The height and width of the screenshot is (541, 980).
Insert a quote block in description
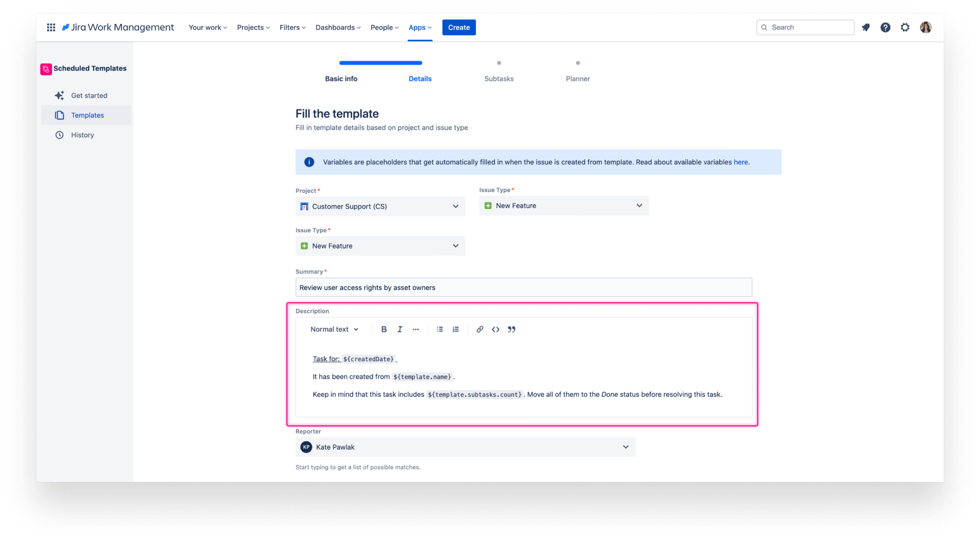(512, 329)
